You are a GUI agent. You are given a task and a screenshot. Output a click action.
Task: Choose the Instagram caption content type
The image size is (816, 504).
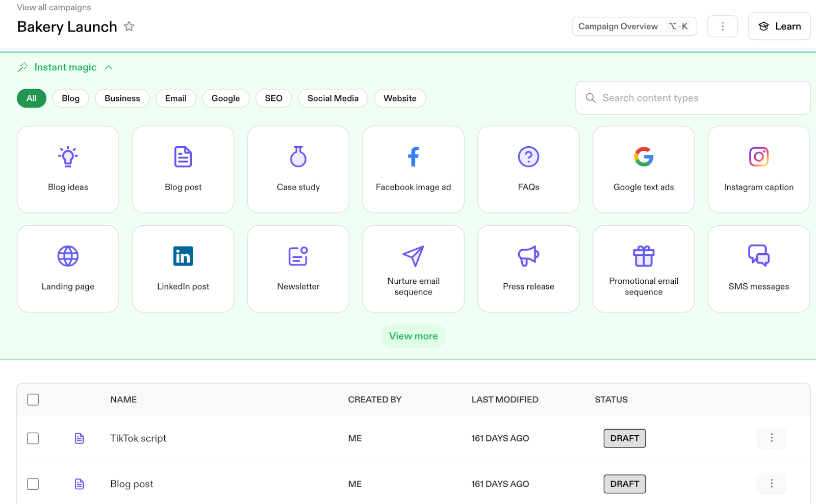758,169
